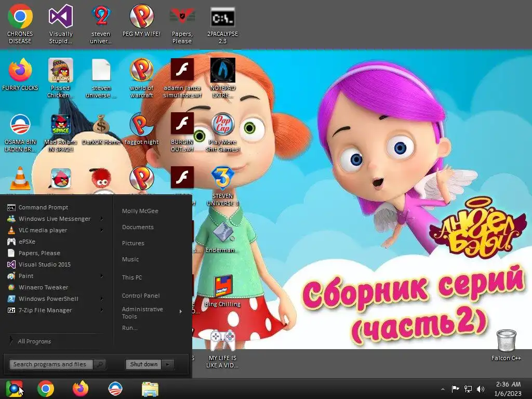
Task: Expand the Paint jump list arrow
Action: point(101,276)
